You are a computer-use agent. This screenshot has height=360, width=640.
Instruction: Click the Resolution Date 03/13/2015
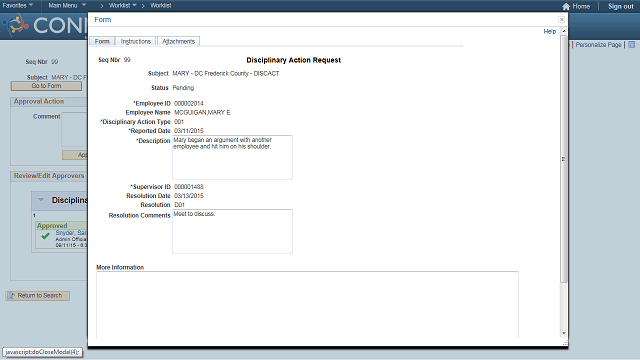tap(189, 196)
